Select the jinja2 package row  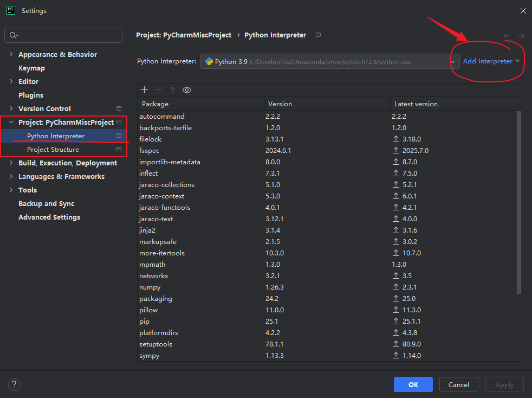(x=327, y=230)
